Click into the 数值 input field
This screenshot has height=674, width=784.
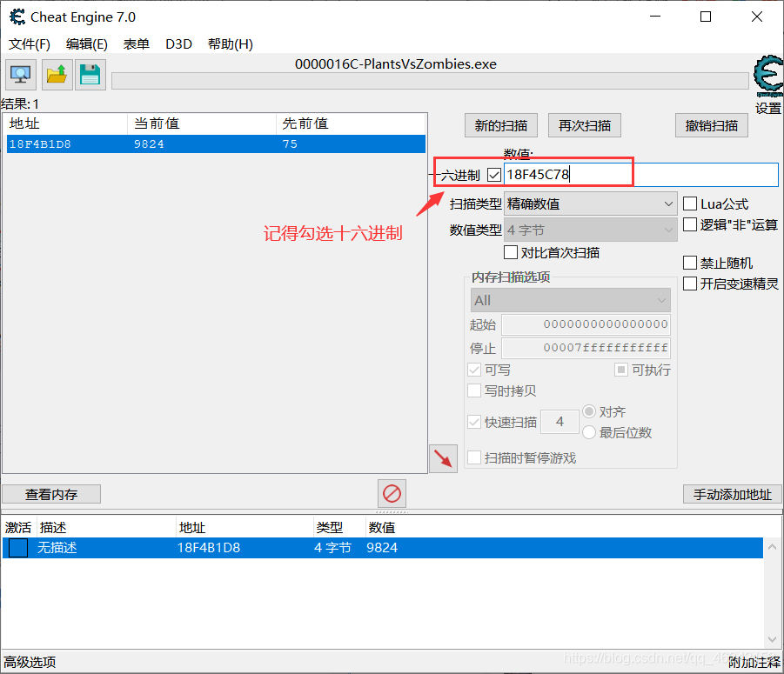(x=641, y=175)
